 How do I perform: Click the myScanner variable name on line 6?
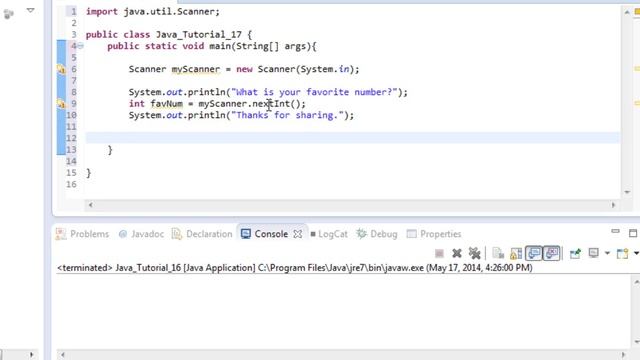[x=196, y=69]
